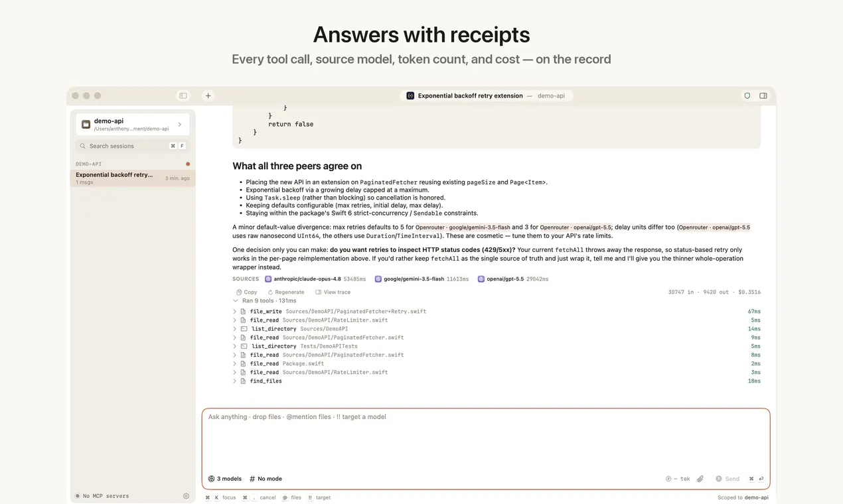Click the target shortcut hint

point(319,497)
